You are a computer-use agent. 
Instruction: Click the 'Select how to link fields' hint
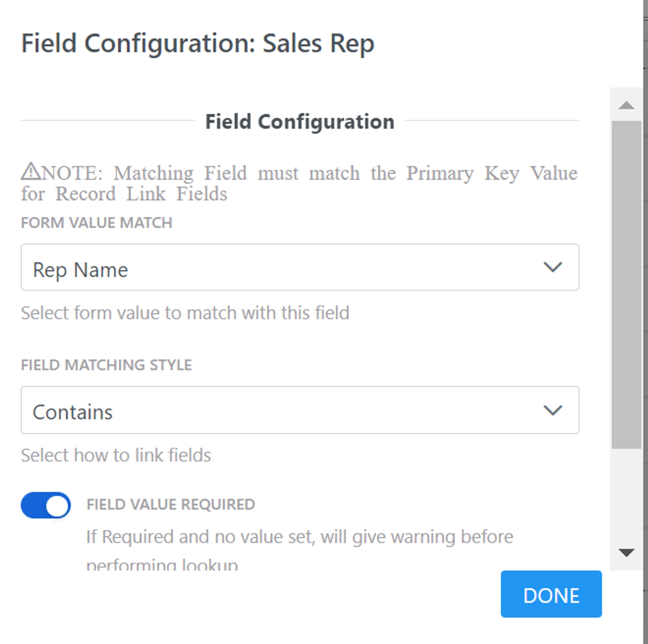pyautogui.click(x=116, y=455)
